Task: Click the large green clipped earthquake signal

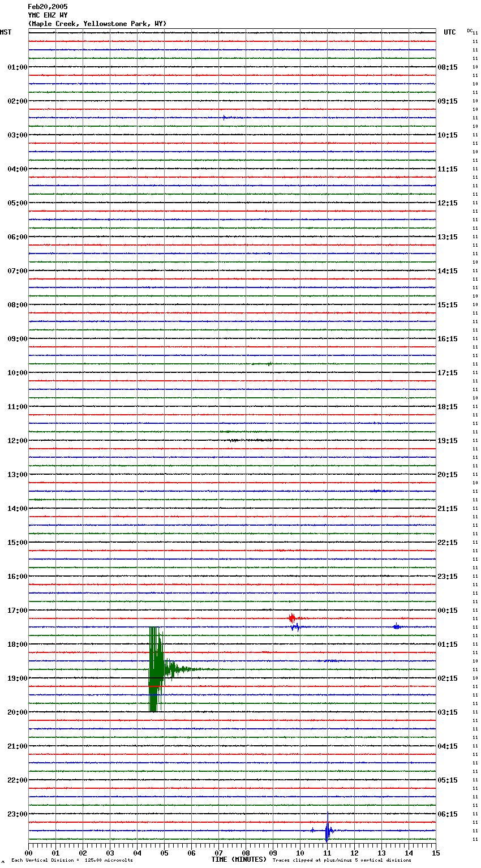Action: coord(156,669)
